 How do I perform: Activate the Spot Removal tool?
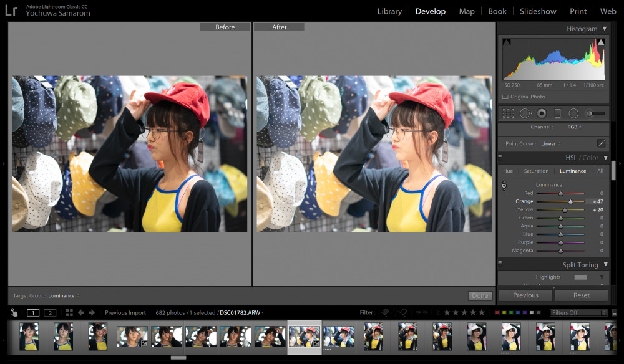pyautogui.click(x=525, y=113)
